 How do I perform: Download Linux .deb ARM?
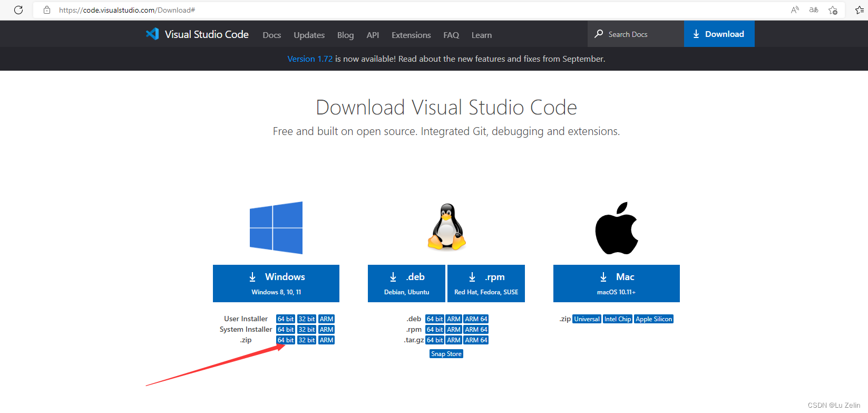coord(454,319)
